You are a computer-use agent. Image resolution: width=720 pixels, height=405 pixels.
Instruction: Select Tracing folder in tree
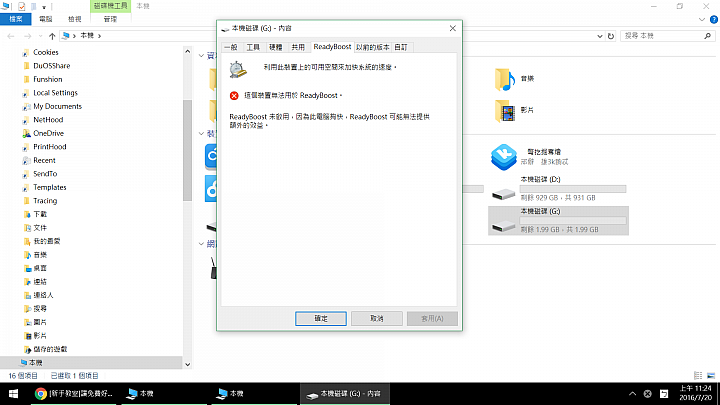[45, 201]
